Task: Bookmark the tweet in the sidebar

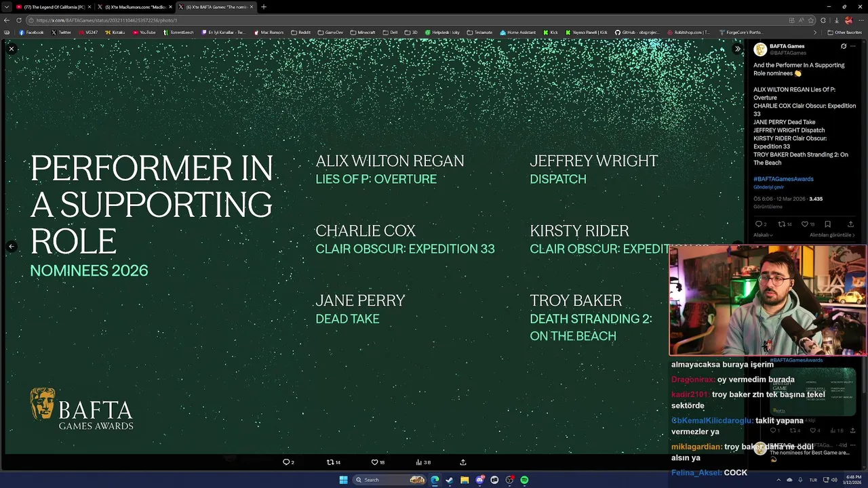Action: [x=827, y=224]
